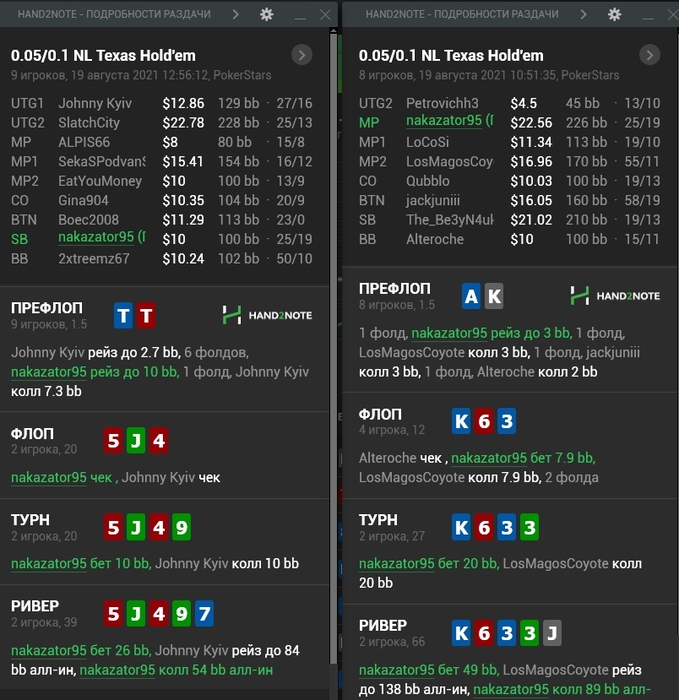The height and width of the screenshot is (700, 679).
Task: Click Hand2Note logo in left preflop section
Action: point(267,315)
